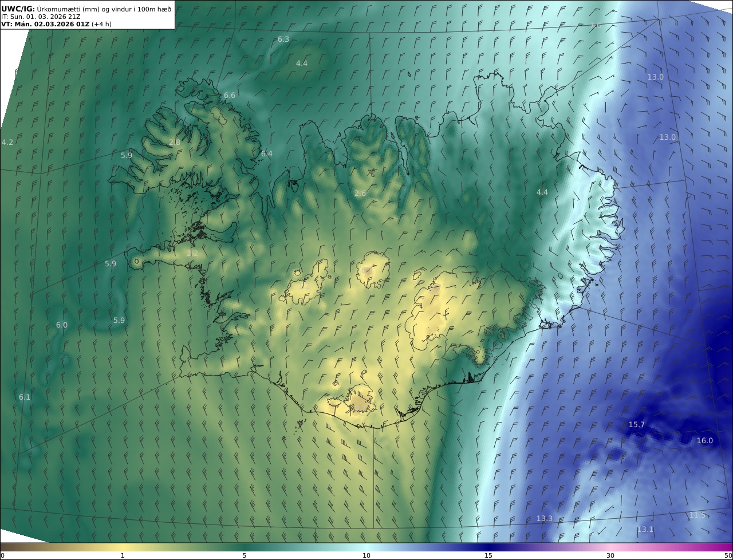Screen dimensions: 733x560
Task: Select the "Úrkomumætti (mm) og vindur í 100m hæð" heading
Action: pyautogui.click(x=104, y=9)
